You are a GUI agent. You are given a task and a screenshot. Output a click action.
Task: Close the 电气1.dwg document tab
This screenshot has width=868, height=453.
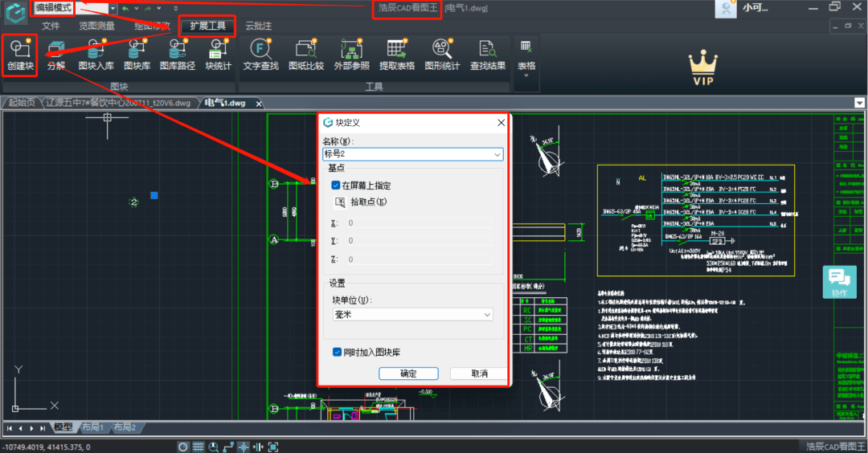point(259,104)
